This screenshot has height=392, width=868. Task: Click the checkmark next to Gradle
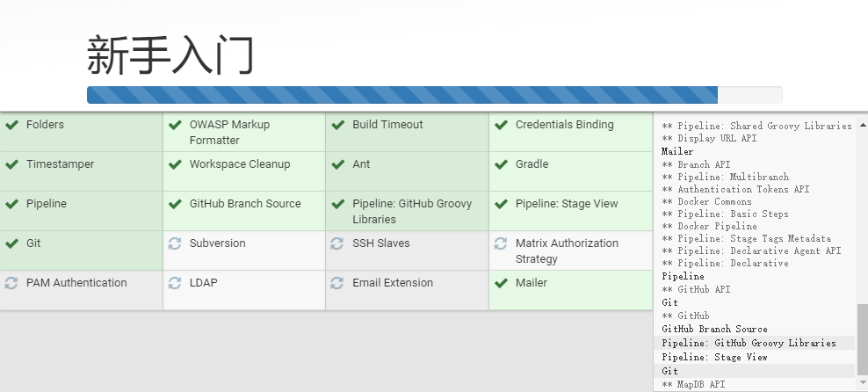501,164
